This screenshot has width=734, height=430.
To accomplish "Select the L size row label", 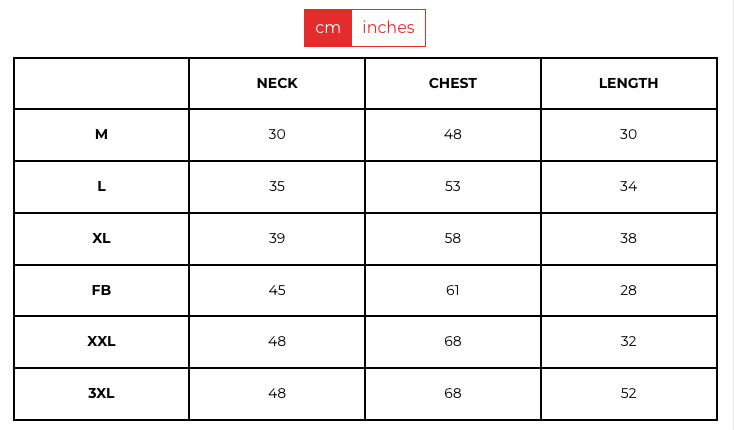I will coord(101,186).
